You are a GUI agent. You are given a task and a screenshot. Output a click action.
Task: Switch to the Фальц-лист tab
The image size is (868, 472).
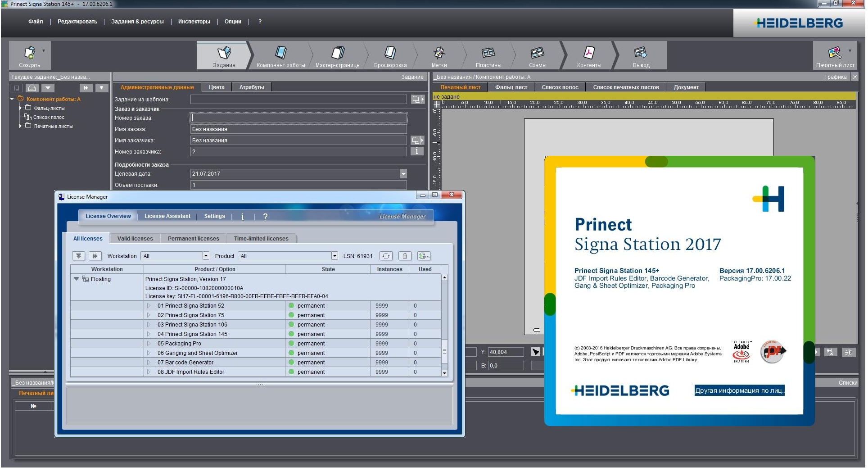coord(511,87)
